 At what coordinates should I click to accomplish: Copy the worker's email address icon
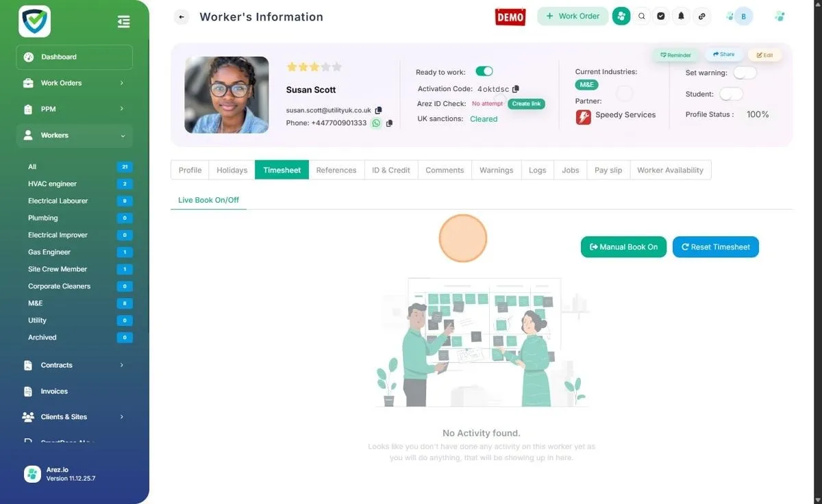coord(379,110)
